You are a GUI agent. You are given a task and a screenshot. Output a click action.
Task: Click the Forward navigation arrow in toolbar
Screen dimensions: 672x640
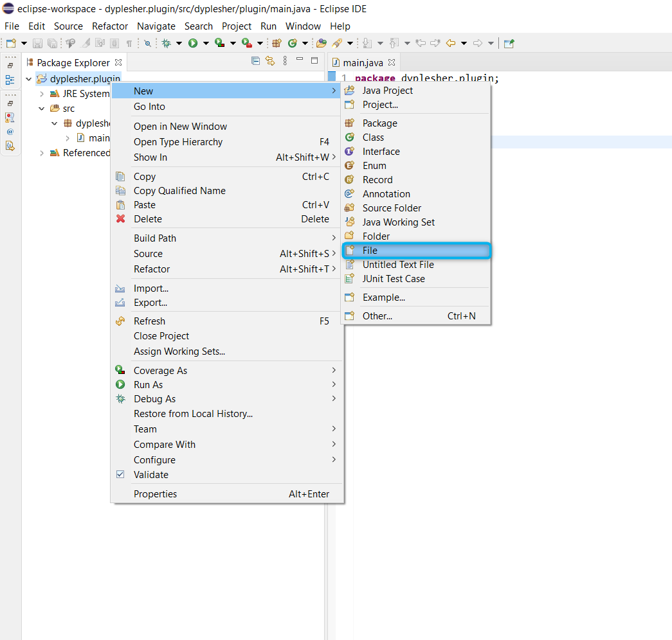pyautogui.click(x=477, y=43)
